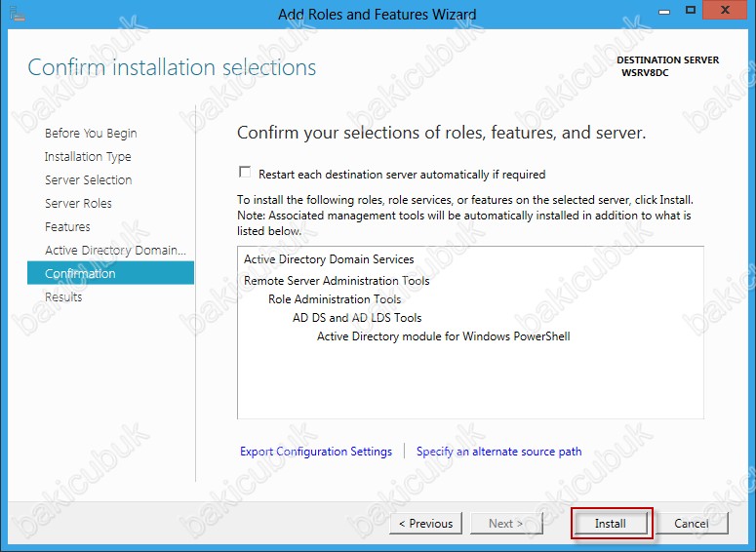The width and height of the screenshot is (756, 552).
Task: Cancel the wizard
Action: tap(692, 524)
